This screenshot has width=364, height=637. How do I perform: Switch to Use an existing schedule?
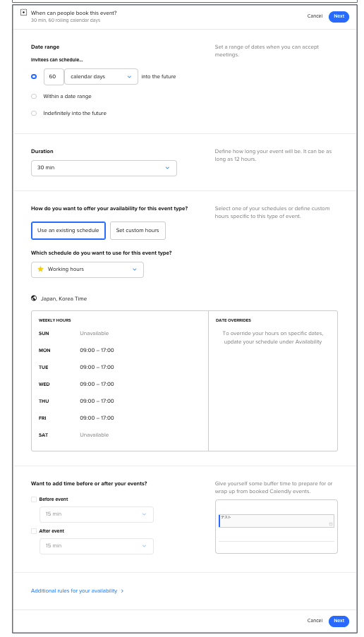68,231
